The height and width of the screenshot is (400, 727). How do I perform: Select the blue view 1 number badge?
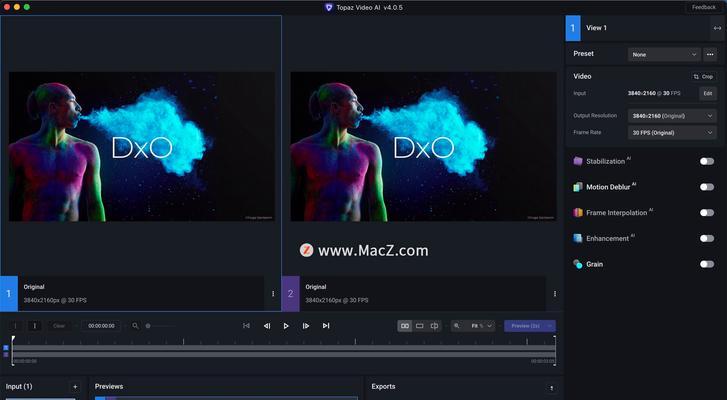(x=9, y=293)
